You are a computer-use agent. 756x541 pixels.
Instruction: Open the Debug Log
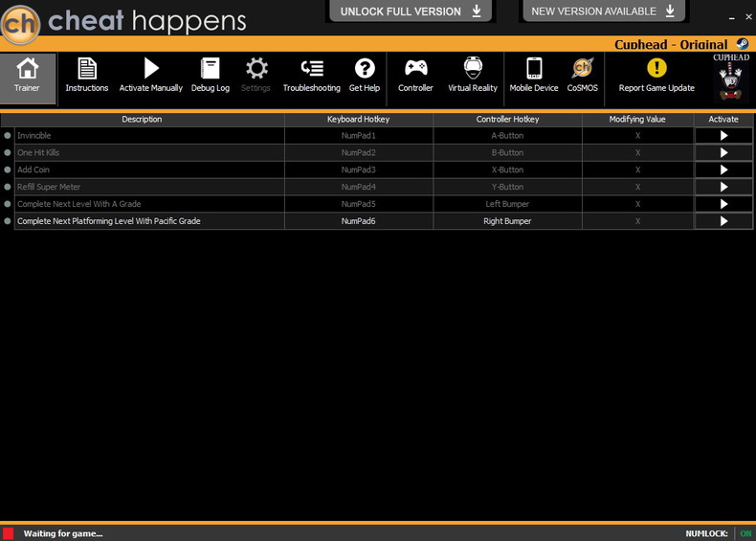pos(211,76)
